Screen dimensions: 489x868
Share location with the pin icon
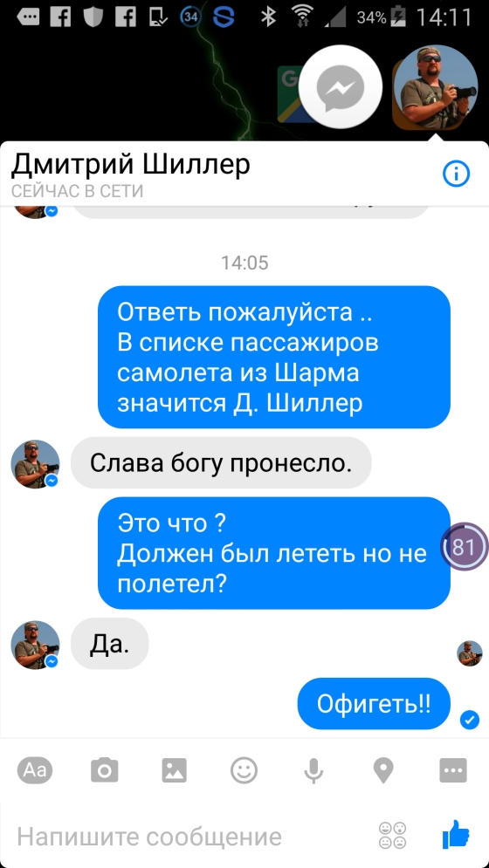pos(383,770)
